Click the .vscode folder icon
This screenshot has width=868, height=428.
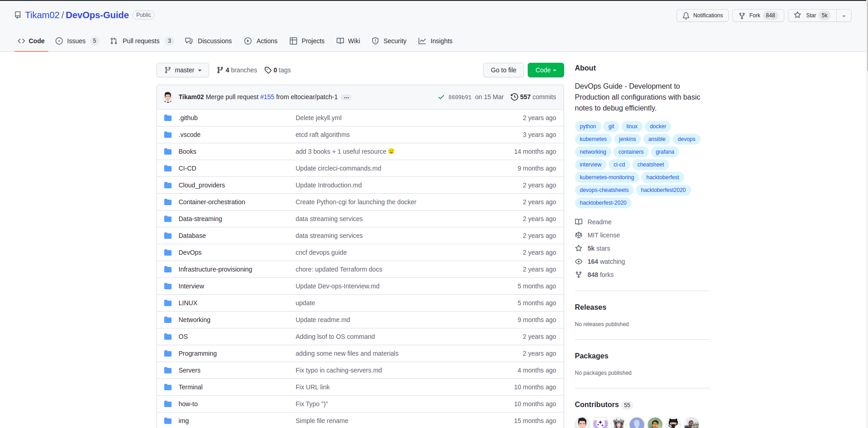coord(168,135)
